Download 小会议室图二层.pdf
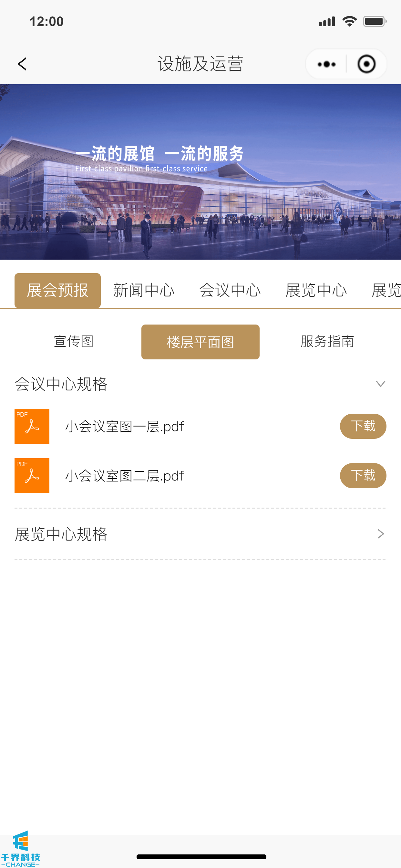The image size is (401, 868). [363, 475]
